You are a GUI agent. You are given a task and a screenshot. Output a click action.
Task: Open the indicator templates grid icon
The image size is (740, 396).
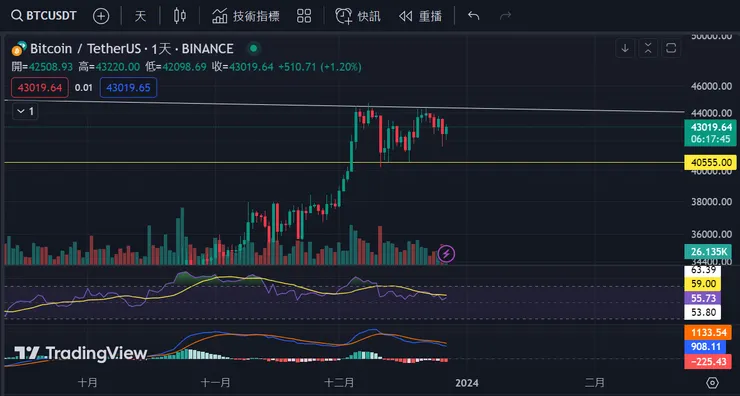pos(304,17)
